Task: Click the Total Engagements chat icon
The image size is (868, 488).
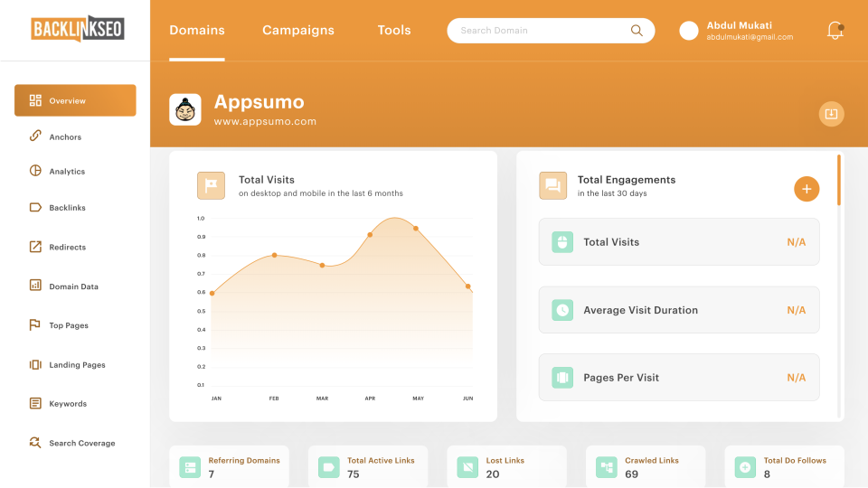Action: point(552,185)
